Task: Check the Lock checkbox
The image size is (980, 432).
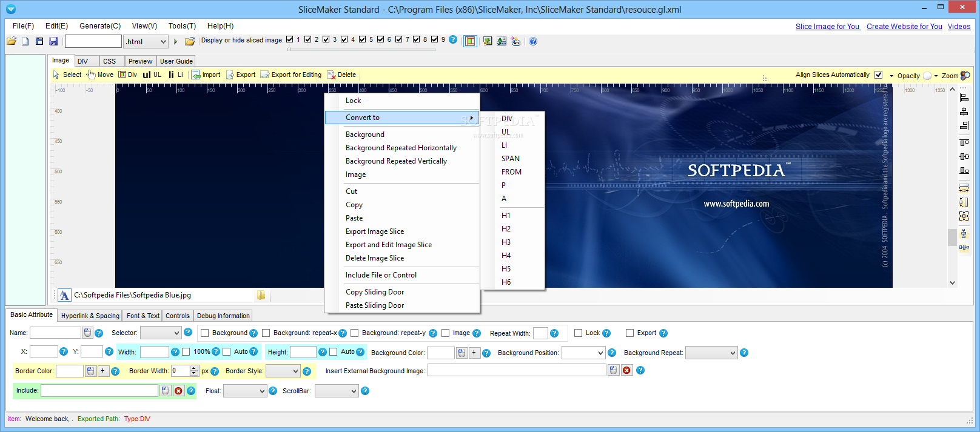Action: [x=579, y=333]
